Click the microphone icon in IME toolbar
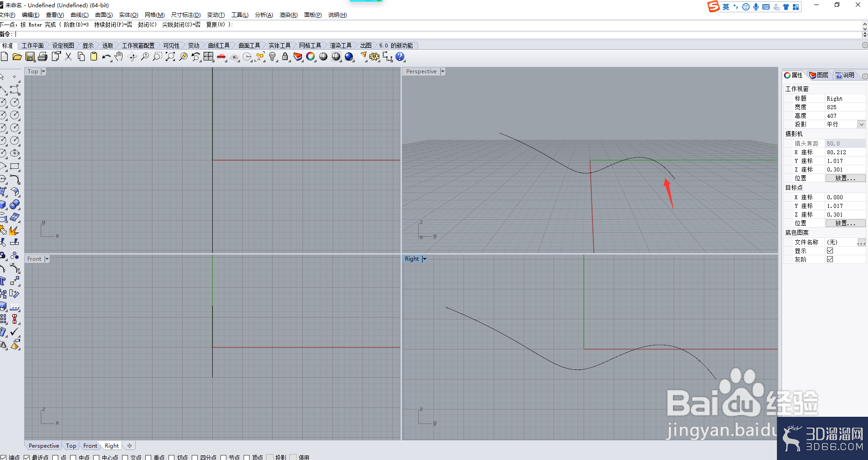 click(756, 7)
